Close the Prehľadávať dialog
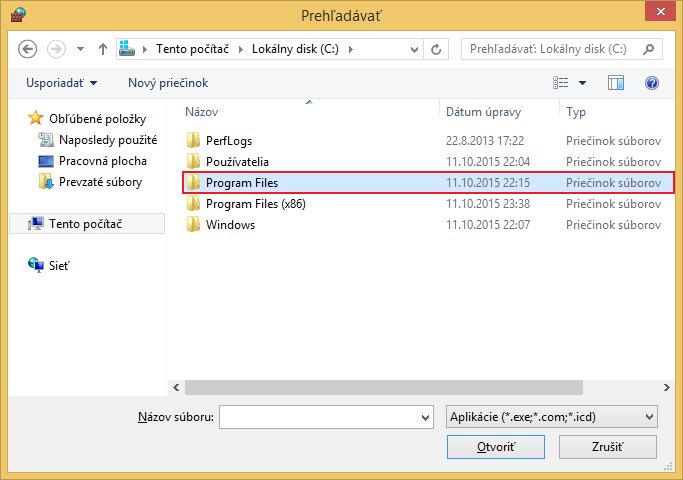 660,12
